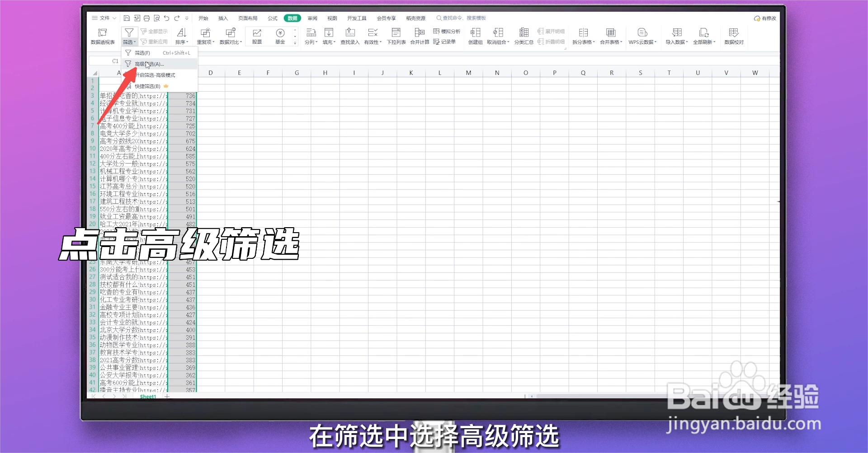
Task: Expand the 排序 dropdown arrow
Action: (187, 42)
